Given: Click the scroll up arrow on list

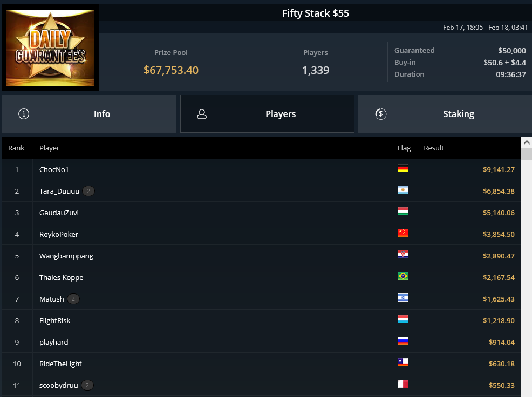Looking at the screenshot, I should click(527, 142).
